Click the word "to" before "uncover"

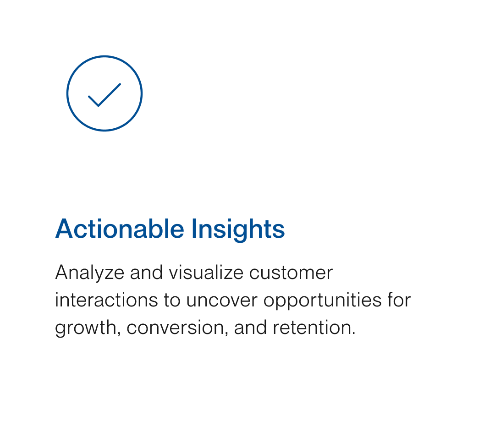point(172,300)
